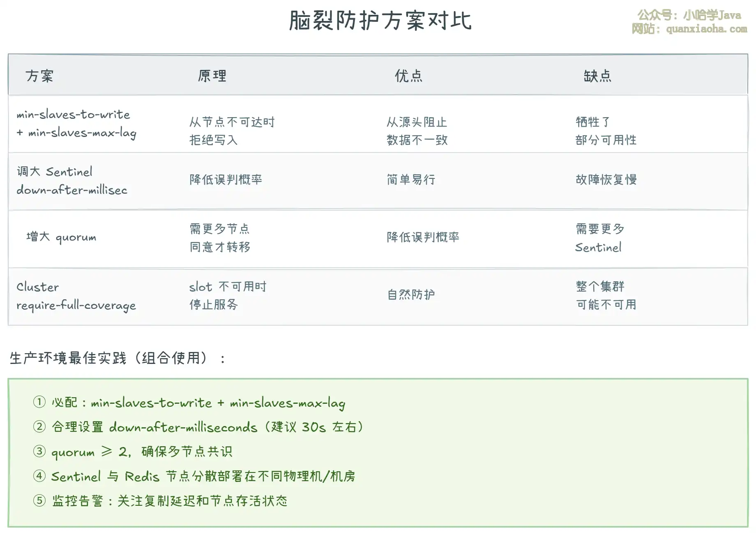Click the 公众号: 小哈学Java watermark text
The width and height of the screenshot is (756, 535).
(689, 16)
